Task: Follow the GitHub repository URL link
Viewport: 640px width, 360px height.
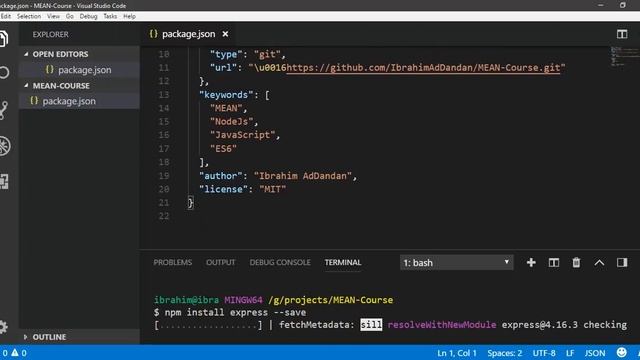Action: click(423, 68)
